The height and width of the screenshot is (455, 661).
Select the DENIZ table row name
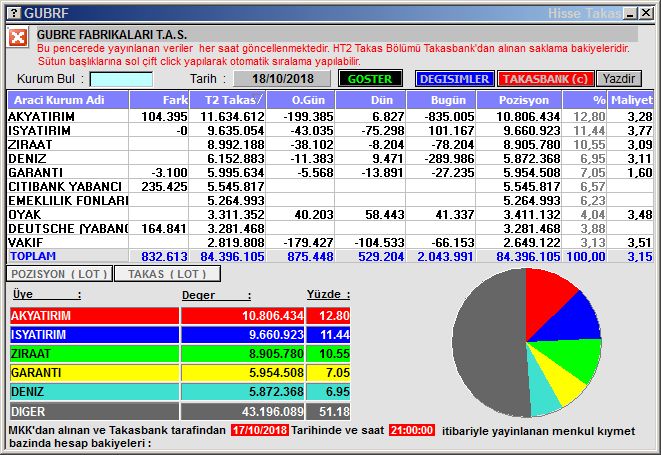click(x=27, y=159)
